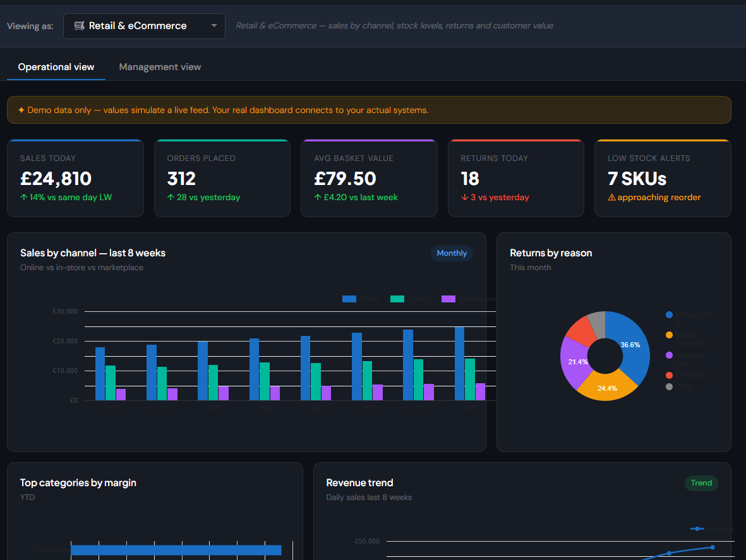746x560 pixels.
Task: Click the sparkle icon in the demo banner
Action: [x=21, y=110]
